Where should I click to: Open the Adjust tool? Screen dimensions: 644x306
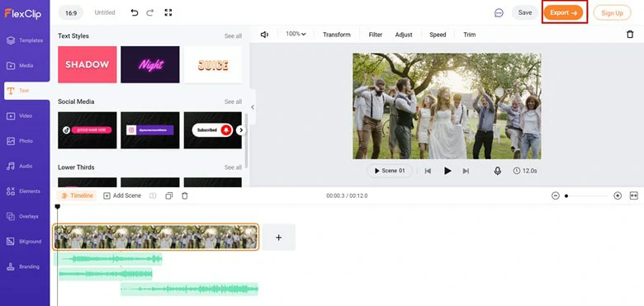[404, 35]
